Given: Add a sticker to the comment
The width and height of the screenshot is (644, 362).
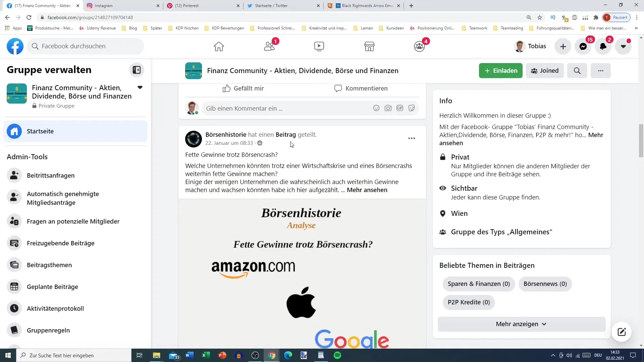Looking at the screenshot, I should 412,108.
